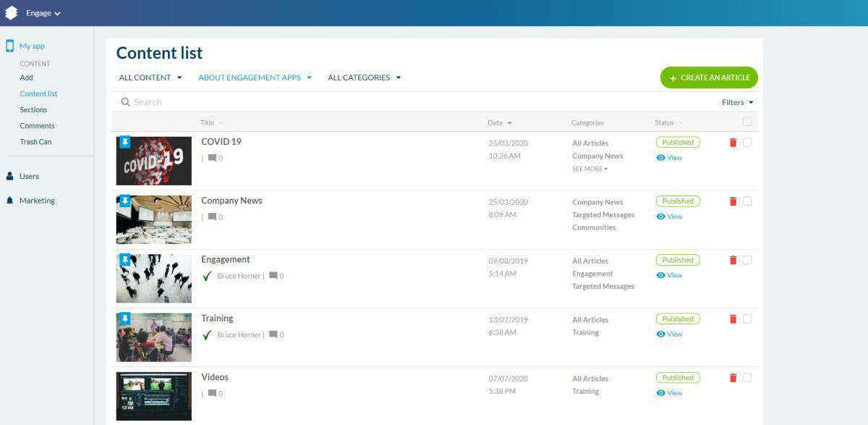Viewport: 868px width, 425px height.
Task: Check the checkbox beside COVID 19
Action: click(x=748, y=142)
